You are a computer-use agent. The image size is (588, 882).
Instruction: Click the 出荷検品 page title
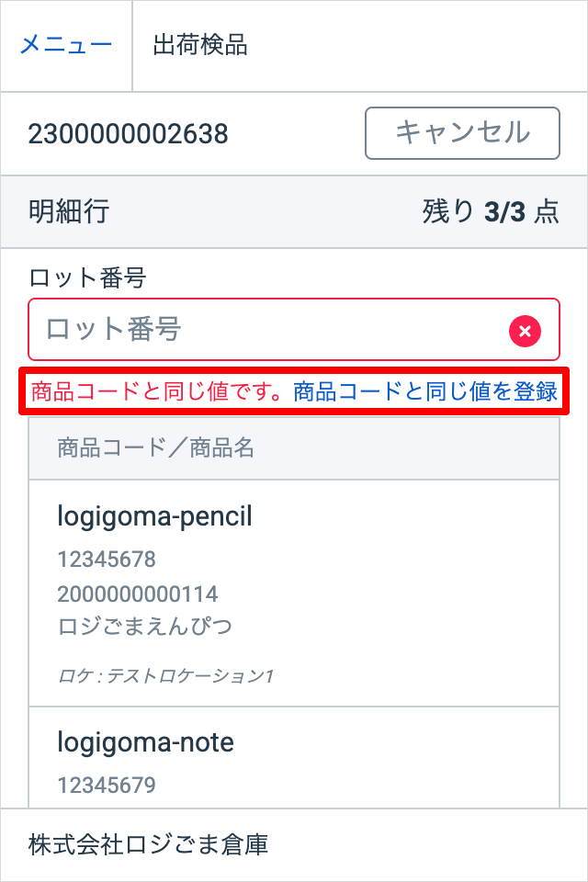pyautogui.click(x=200, y=45)
